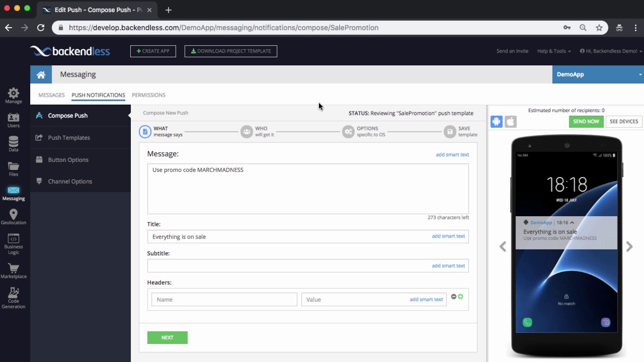Click the notification preview on phone
This screenshot has width=644, height=362.
click(x=567, y=233)
